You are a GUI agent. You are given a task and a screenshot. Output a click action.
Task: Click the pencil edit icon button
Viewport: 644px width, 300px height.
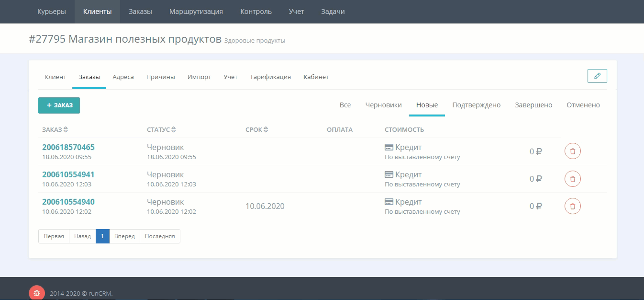pos(597,76)
